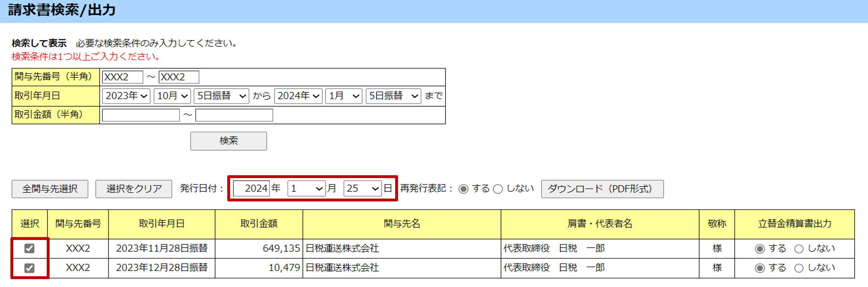The width and height of the screenshot is (868, 287).
Task: Click the 検索 search button
Action: tap(228, 141)
